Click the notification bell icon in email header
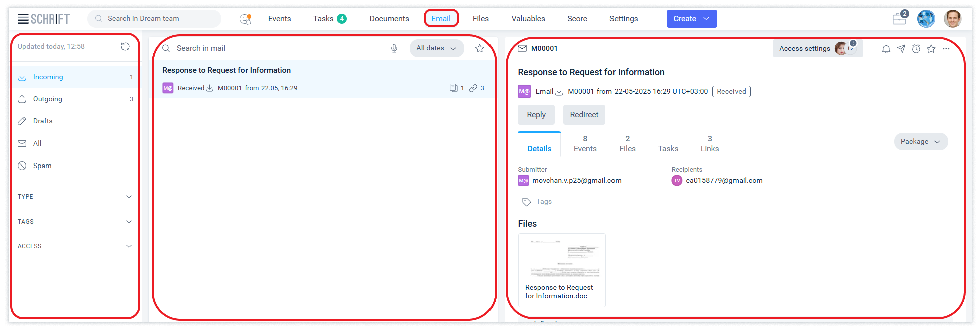The width and height of the screenshot is (980, 330). [886, 49]
